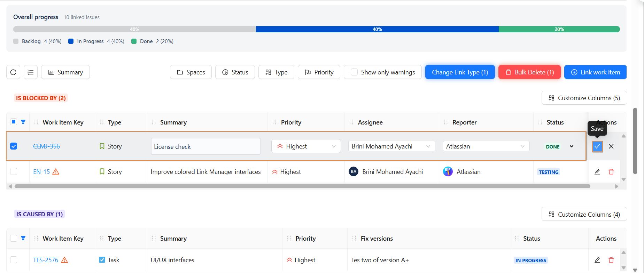644x273 pixels.
Task: Click the In Progress segment of progress bar
Action: pyautogui.click(x=377, y=29)
